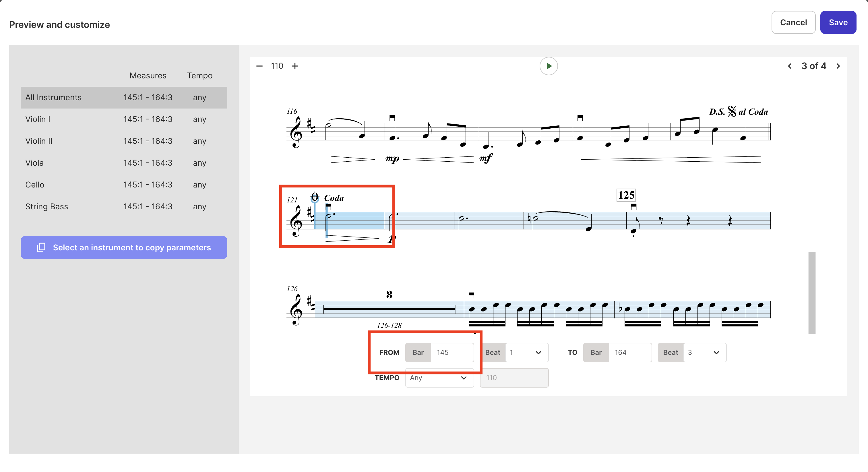Click the score vertical scrollbar
The width and height of the screenshot is (868, 472).
pyautogui.click(x=812, y=293)
